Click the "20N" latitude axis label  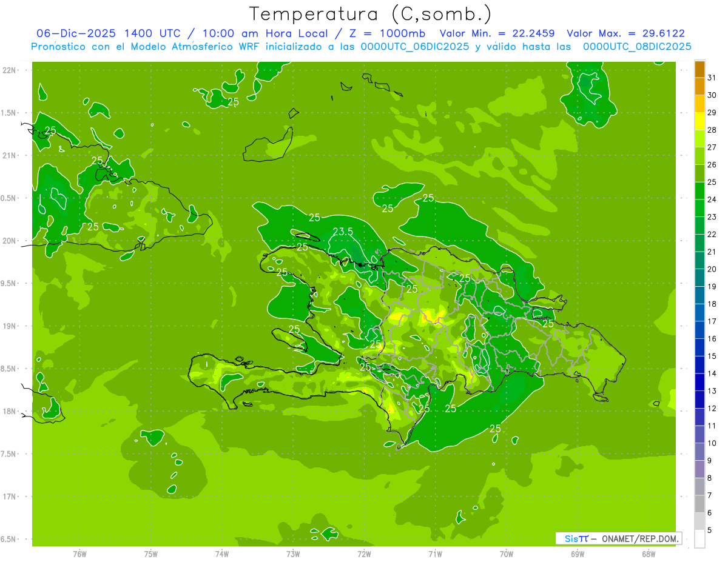(8, 241)
